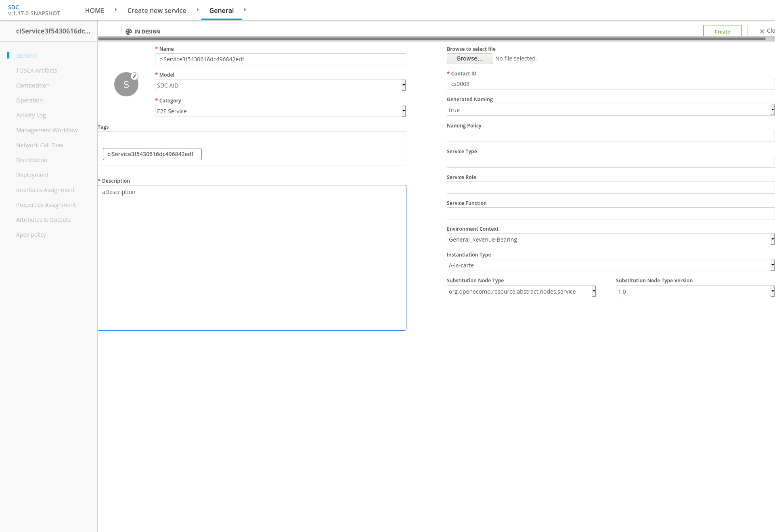Select General in the left sidebar
Image resolution: width=775 pixels, height=532 pixels.
point(26,56)
